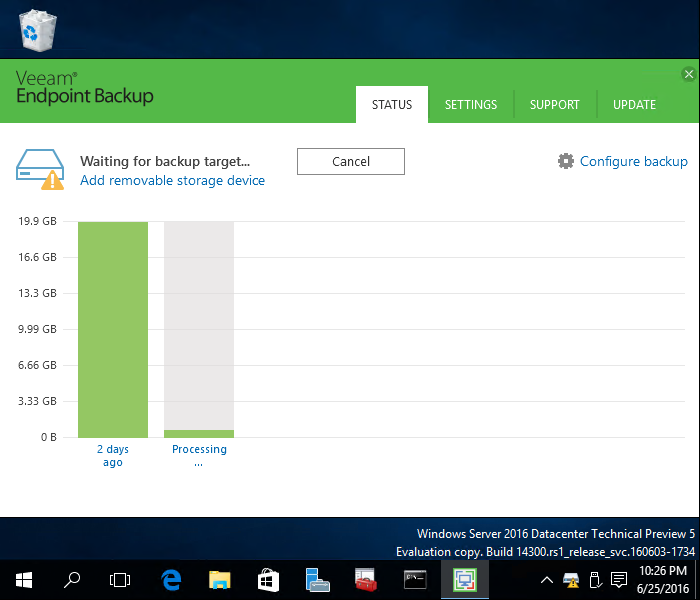
Task: Launch Microsoft Edge from the taskbar
Action: point(171,580)
